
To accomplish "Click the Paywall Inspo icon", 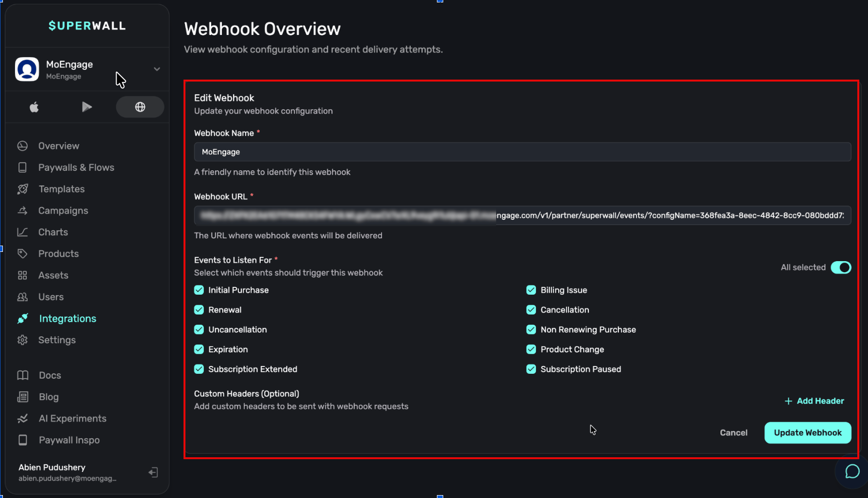I will click(23, 440).
